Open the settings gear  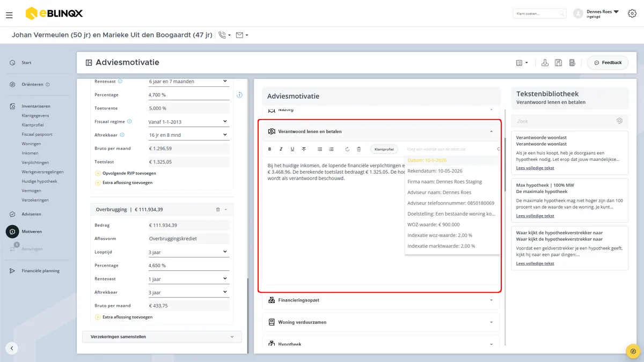(632, 13)
